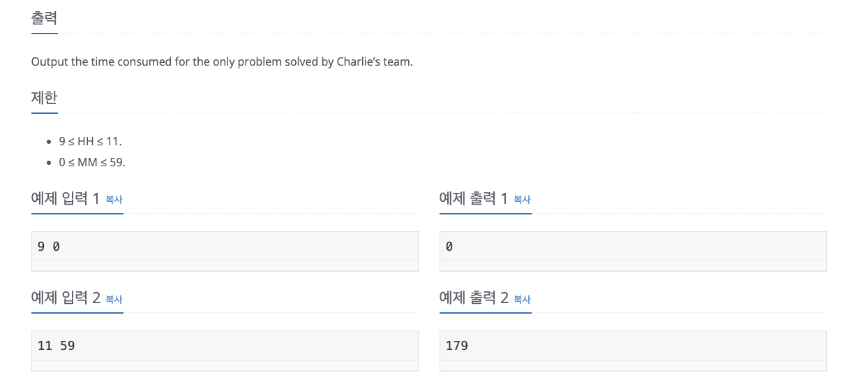This screenshot has height=387, width=868.
Task: Click the 예제 출력 2 heading
Action: (474, 298)
